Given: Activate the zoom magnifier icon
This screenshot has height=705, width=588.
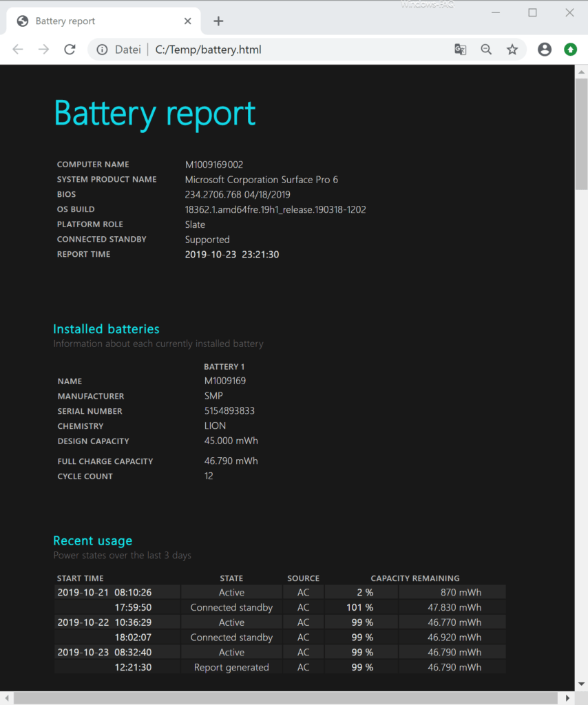Looking at the screenshot, I should pyautogui.click(x=486, y=50).
